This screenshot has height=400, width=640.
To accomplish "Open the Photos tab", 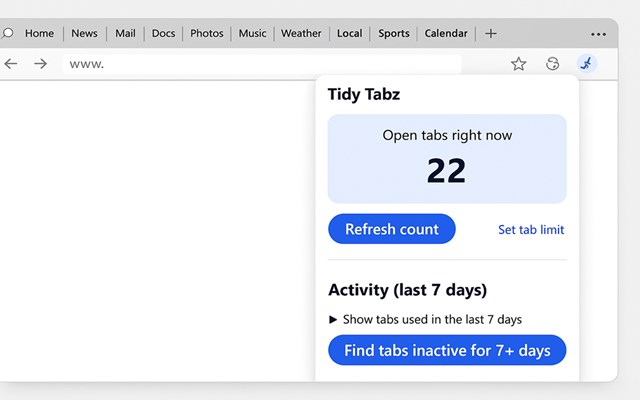I will click(206, 33).
